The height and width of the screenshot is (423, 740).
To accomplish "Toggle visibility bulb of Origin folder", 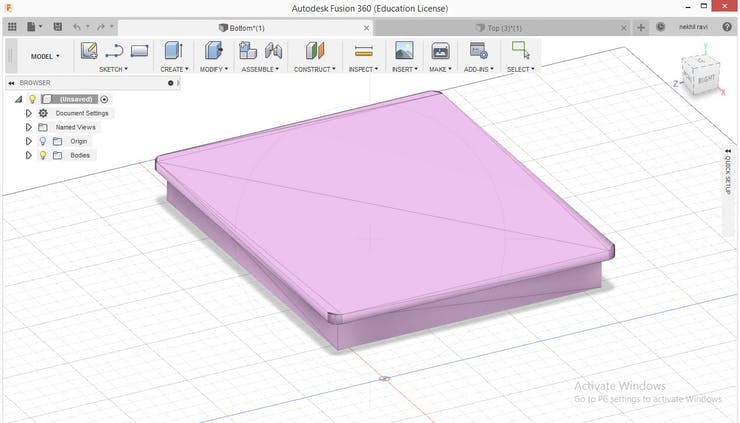I will coord(42,141).
